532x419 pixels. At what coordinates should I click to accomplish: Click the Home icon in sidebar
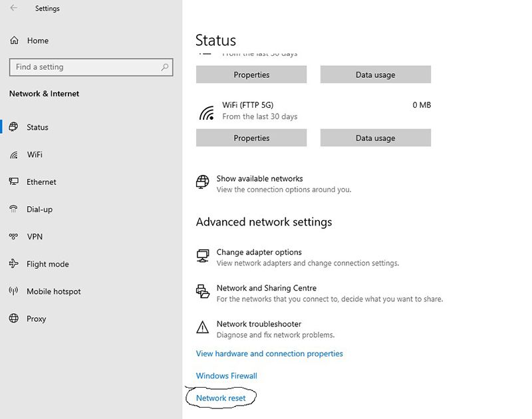[x=14, y=41]
